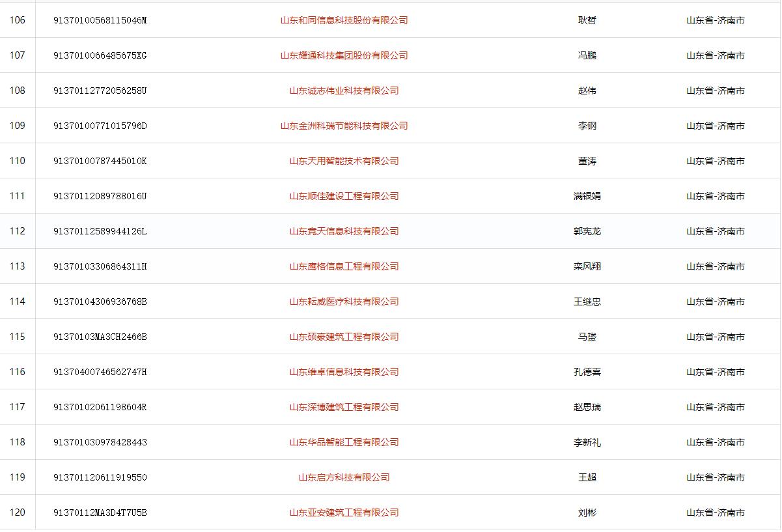Click row number 112 cell
The height and width of the screenshot is (532, 782).
(18, 231)
